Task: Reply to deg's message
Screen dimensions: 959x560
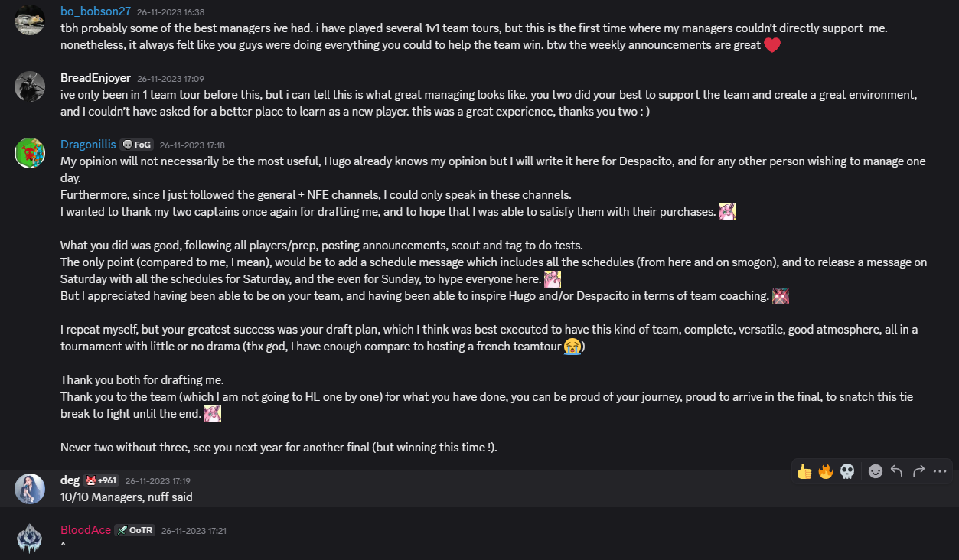Action: click(x=897, y=471)
